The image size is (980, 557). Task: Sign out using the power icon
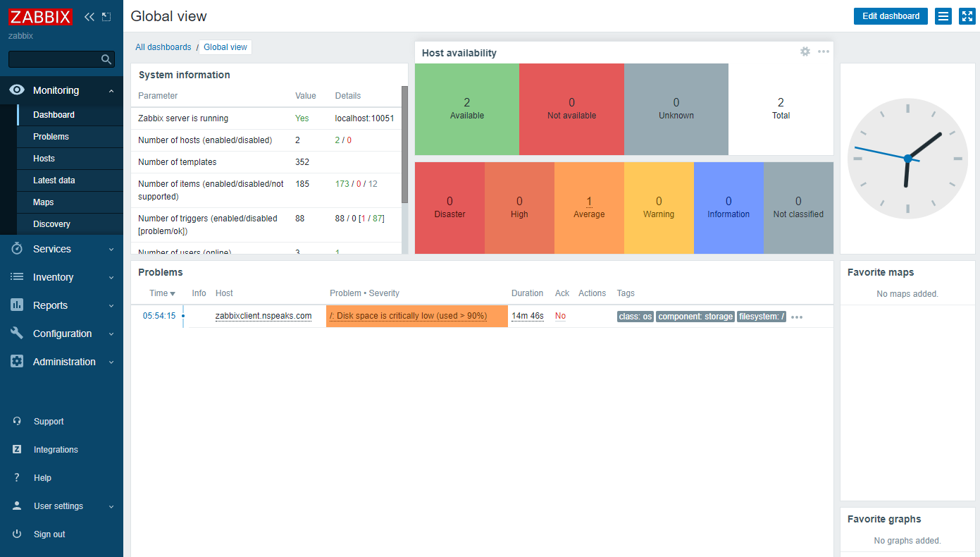pyautogui.click(x=16, y=534)
